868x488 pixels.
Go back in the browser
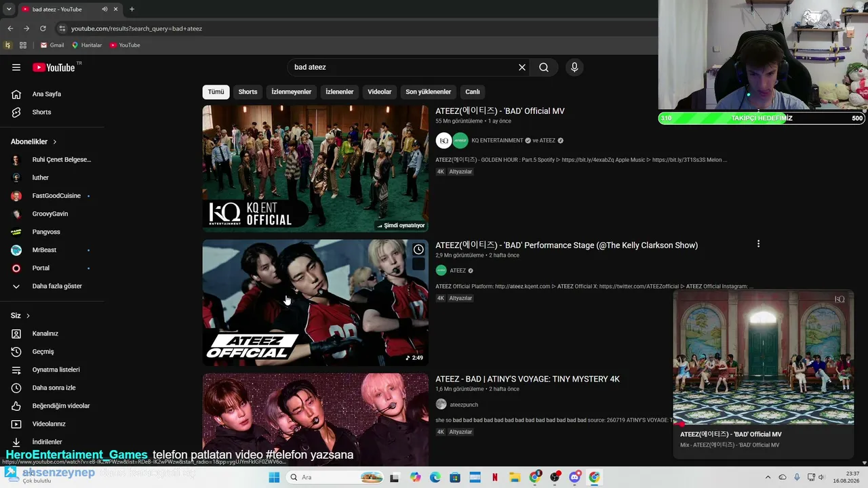pyautogui.click(x=10, y=28)
